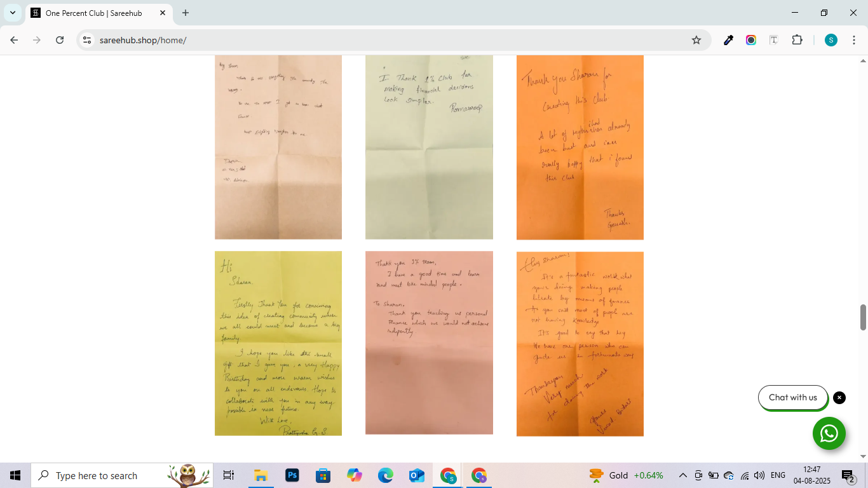Screen dimensions: 868x488
Task: Open the yellow handwritten letter thumbnail
Action: (278, 343)
